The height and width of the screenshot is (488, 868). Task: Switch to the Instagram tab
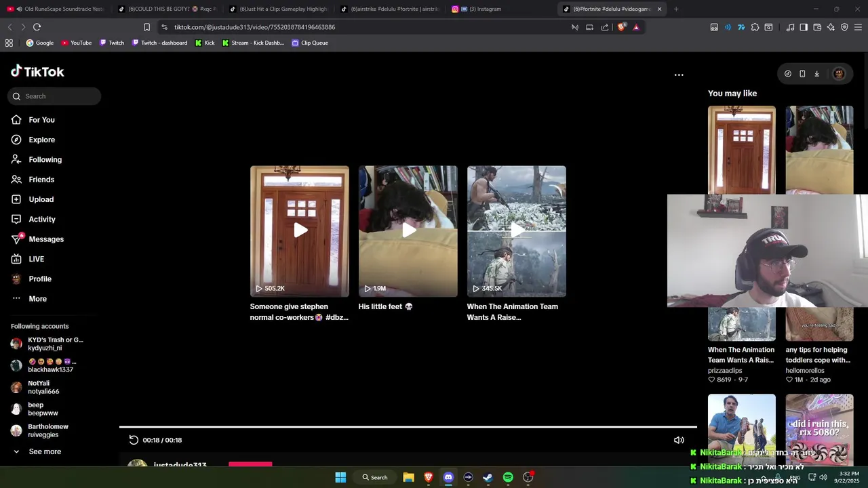coord(502,9)
